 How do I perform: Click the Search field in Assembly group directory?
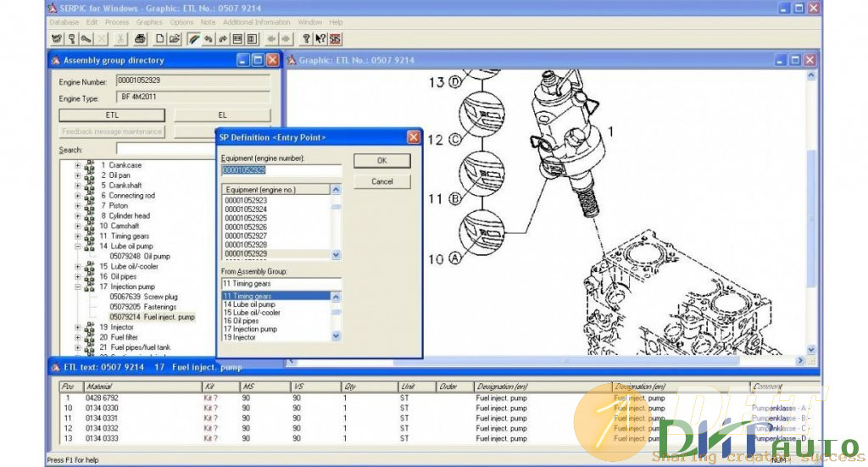click(x=166, y=149)
